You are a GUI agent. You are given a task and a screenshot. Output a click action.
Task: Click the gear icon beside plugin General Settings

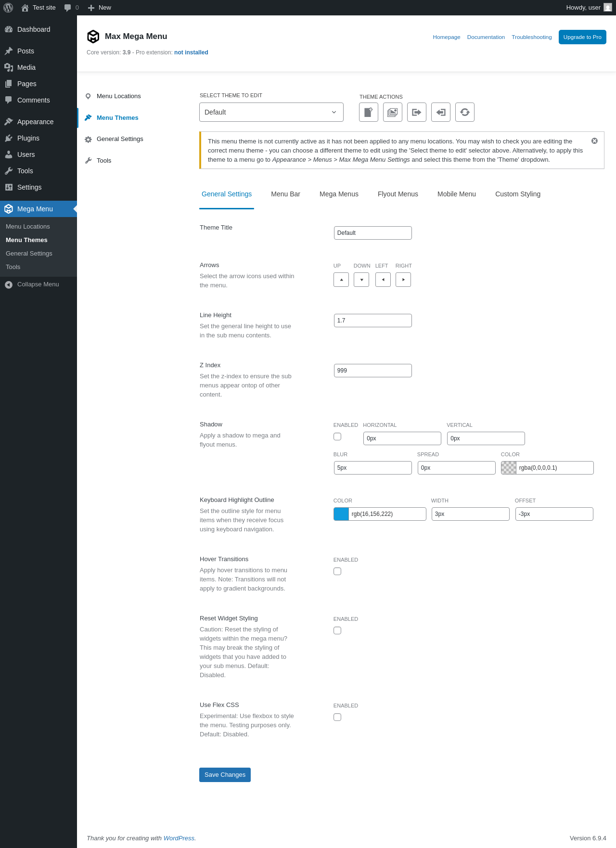[x=88, y=140]
